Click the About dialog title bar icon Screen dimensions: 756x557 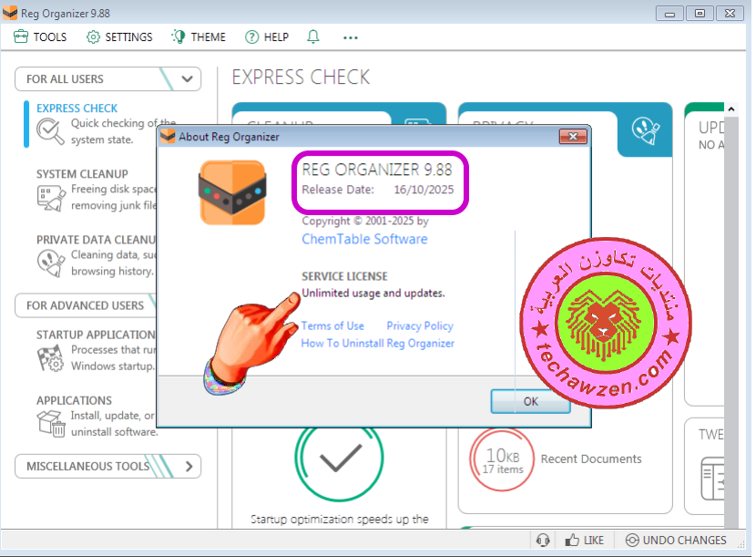point(168,137)
